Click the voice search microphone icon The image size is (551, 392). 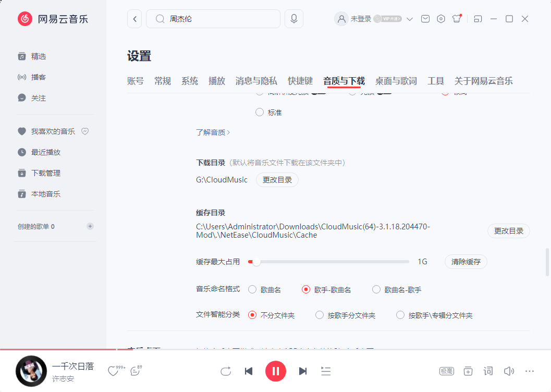(x=294, y=19)
